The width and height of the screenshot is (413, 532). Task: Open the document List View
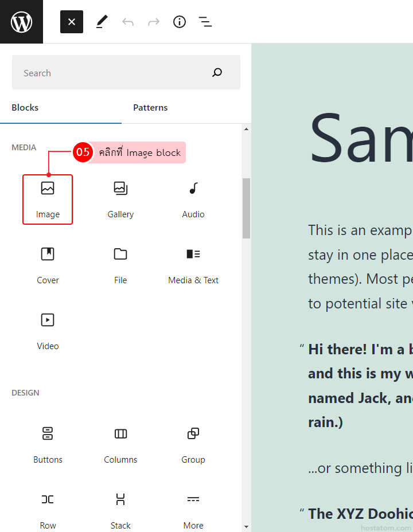tap(205, 22)
